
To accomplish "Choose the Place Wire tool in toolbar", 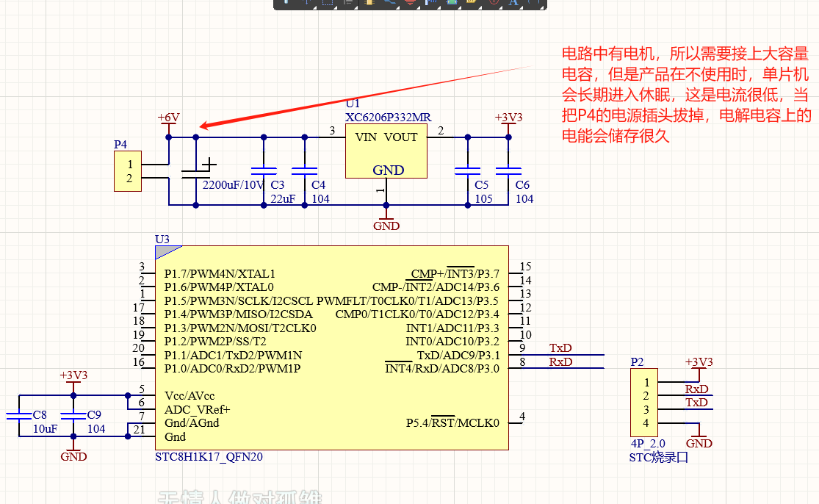I will [x=389, y=3].
